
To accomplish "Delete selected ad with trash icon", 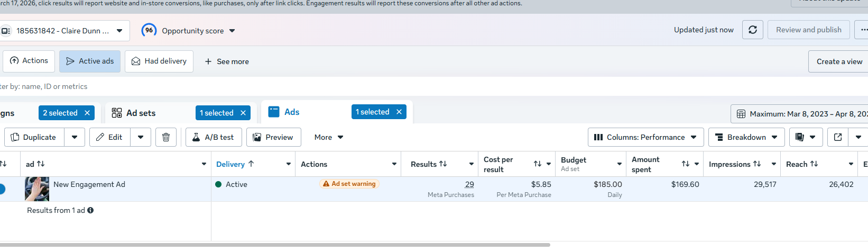I will tap(166, 137).
